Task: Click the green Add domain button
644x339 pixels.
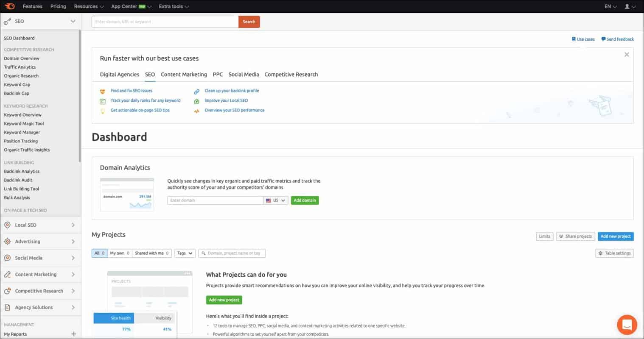Action: (305, 200)
